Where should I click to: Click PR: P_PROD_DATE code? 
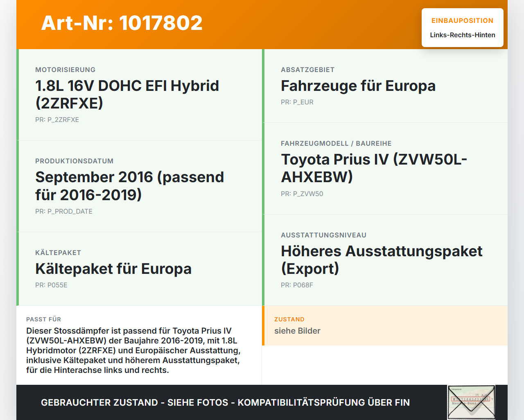(64, 212)
